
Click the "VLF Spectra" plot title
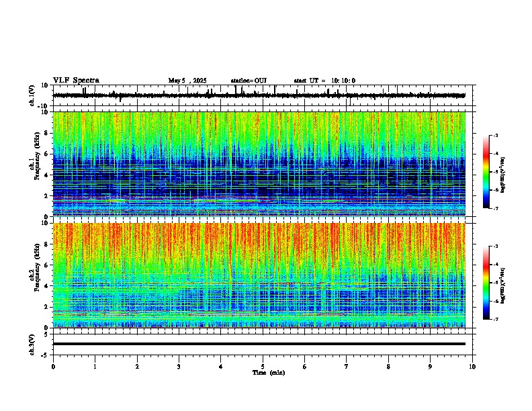click(76, 81)
